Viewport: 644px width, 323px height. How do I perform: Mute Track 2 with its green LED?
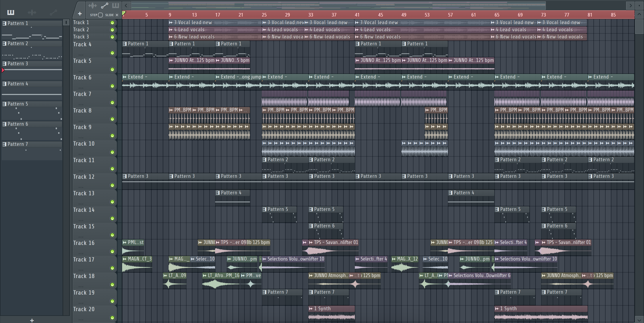coord(112,30)
